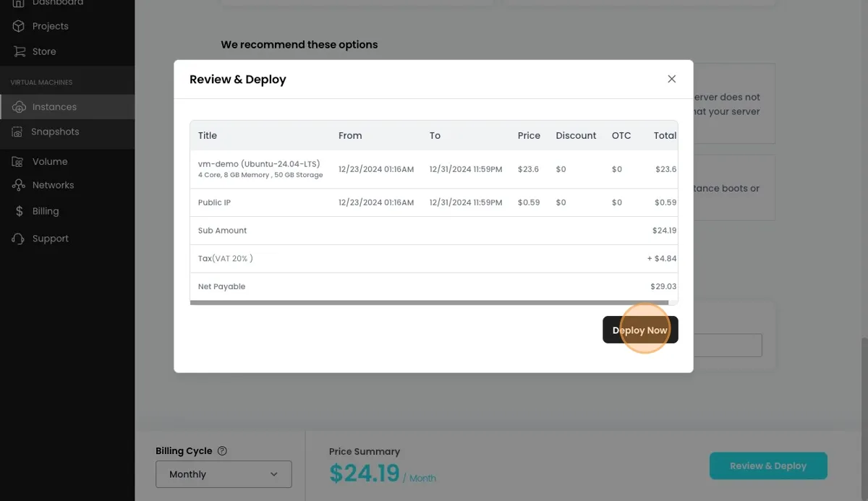Click the Networks nodes icon
Screen dimensions: 868x501
(x=19, y=185)
